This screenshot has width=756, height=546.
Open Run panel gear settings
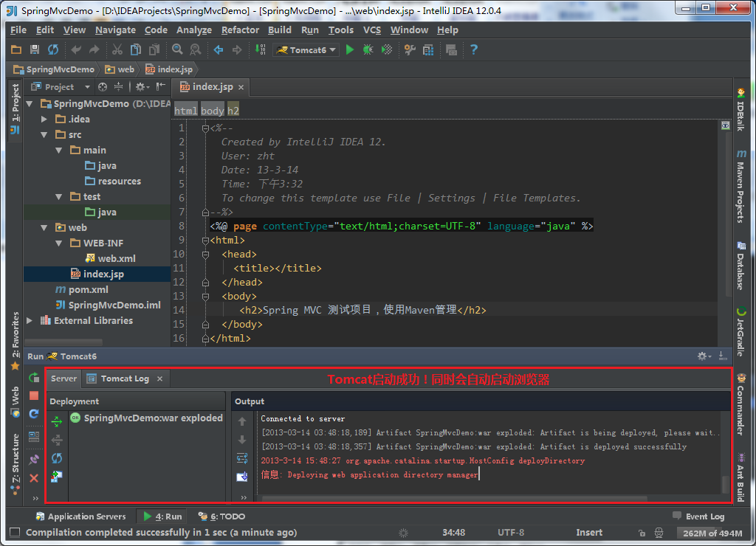coord(703,356)
